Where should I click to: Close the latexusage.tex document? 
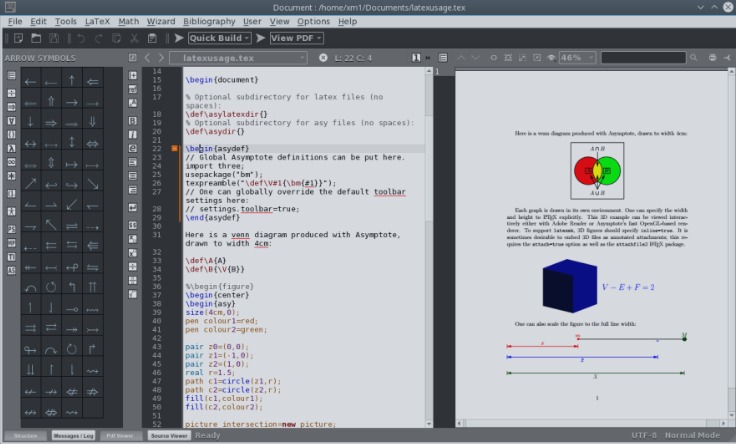(x=323, y=58)
